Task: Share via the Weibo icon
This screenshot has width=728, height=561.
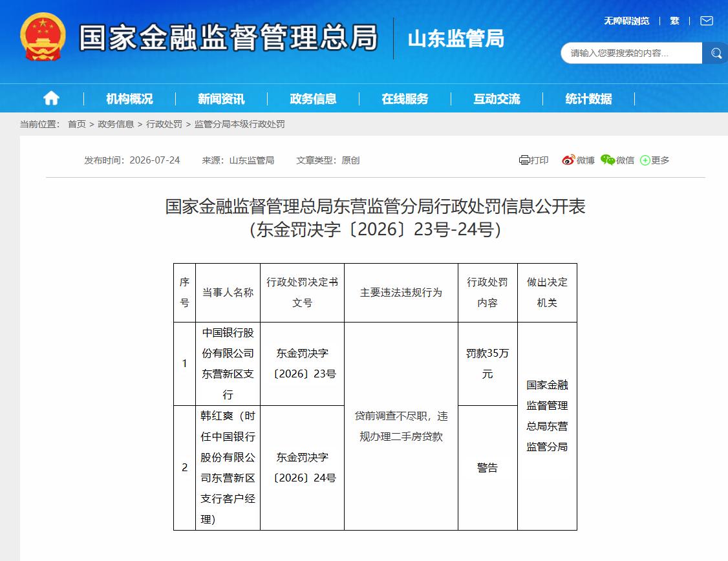Action: [x=568, y=160]
